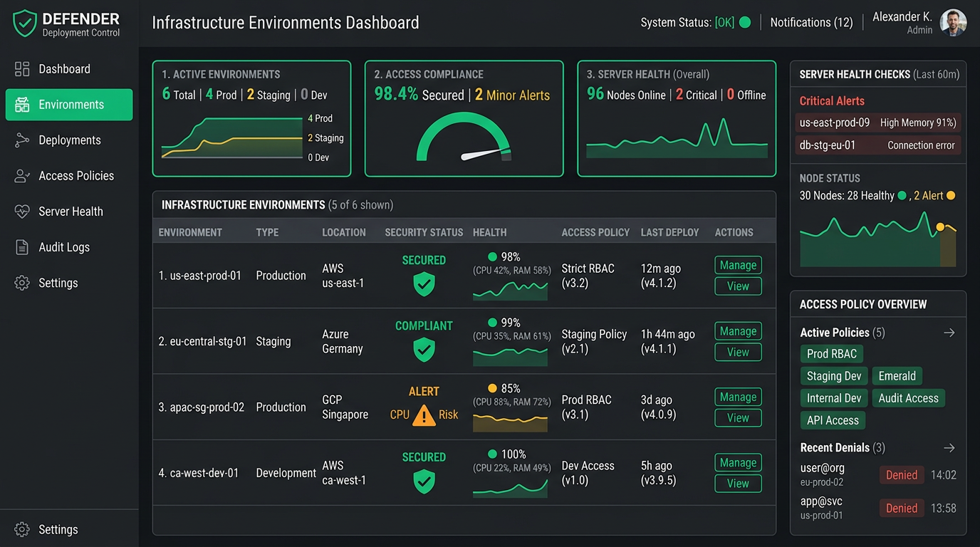Click the Dashboard grid icon in sidebar

click(22, 69)
